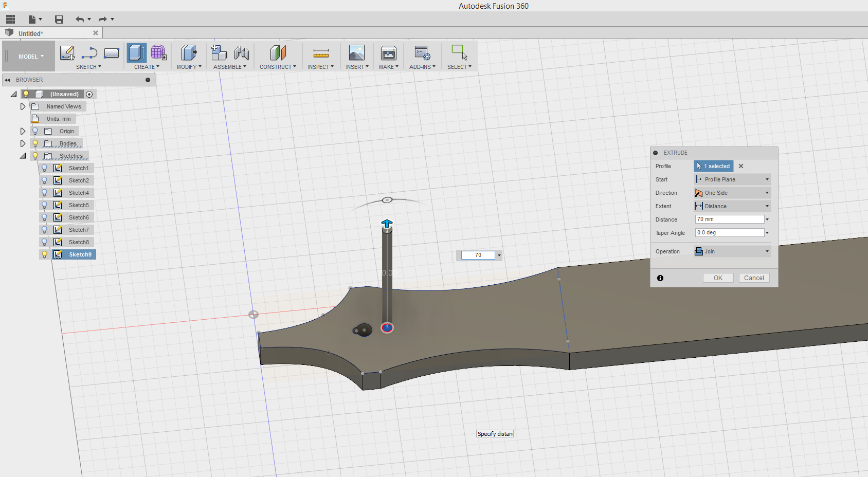
Task: Open the CREATE menu
Action: tap(147, 67)
